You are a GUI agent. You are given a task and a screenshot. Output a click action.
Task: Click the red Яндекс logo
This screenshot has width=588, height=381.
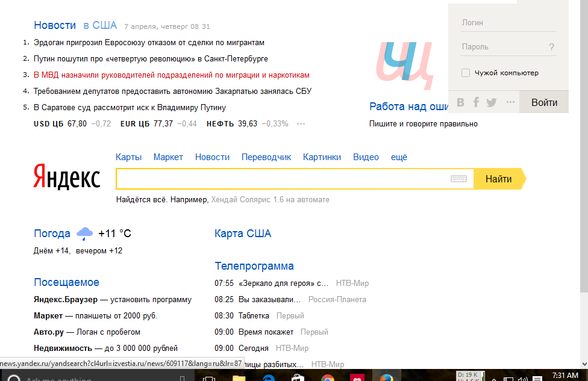pos(67,176)
